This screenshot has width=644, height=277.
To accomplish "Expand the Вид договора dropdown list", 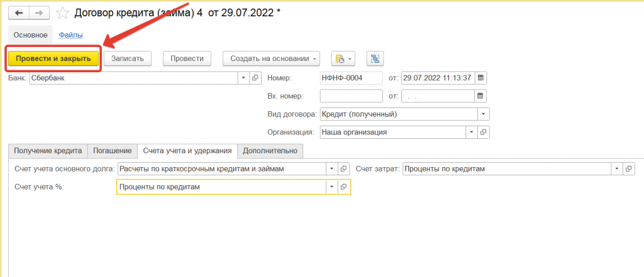I will [x=483, y=114].
